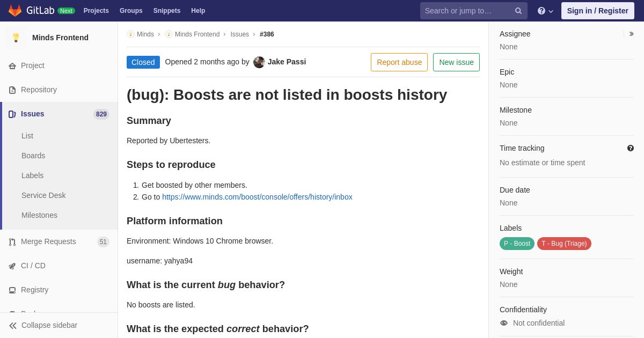Click Jake Passi's avatar
The height and width of the screenshot is (338, 644).
pyautogui.click(x=259, y=62)
